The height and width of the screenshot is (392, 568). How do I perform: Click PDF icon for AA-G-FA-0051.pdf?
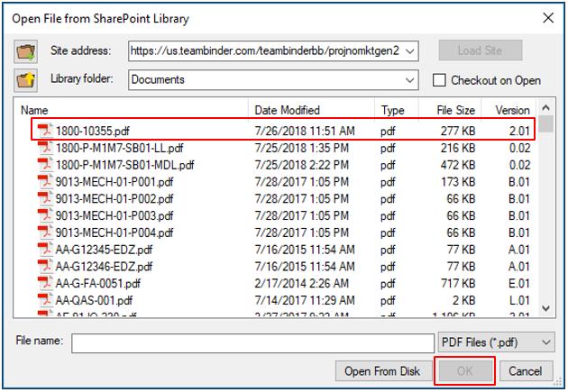tap(45, 283)
